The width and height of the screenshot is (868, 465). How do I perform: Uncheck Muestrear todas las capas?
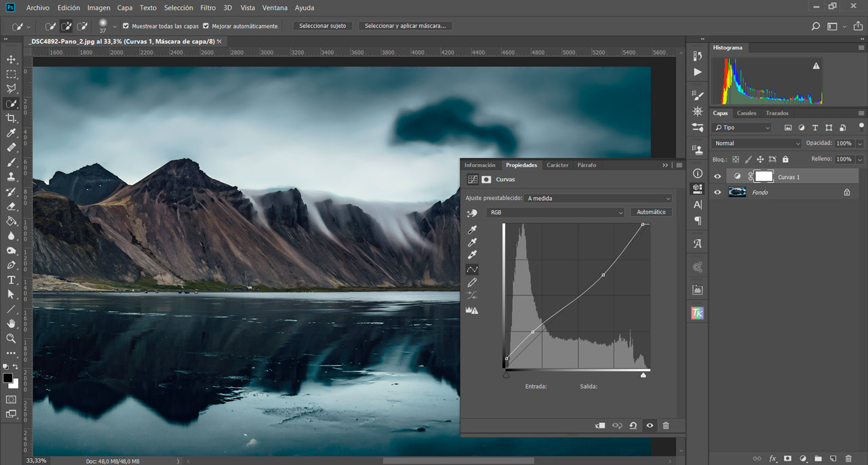pyautogui.click(x=125, y=26)
